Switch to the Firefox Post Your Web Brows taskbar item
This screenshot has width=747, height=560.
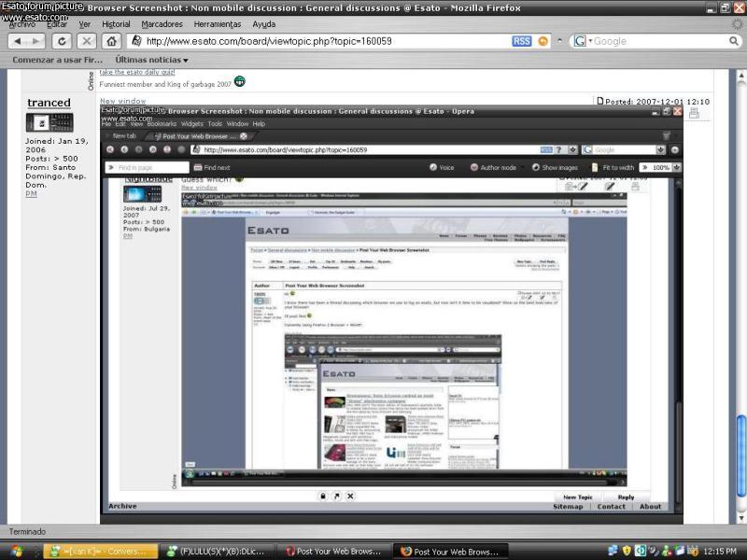click(x=451, y=552)
